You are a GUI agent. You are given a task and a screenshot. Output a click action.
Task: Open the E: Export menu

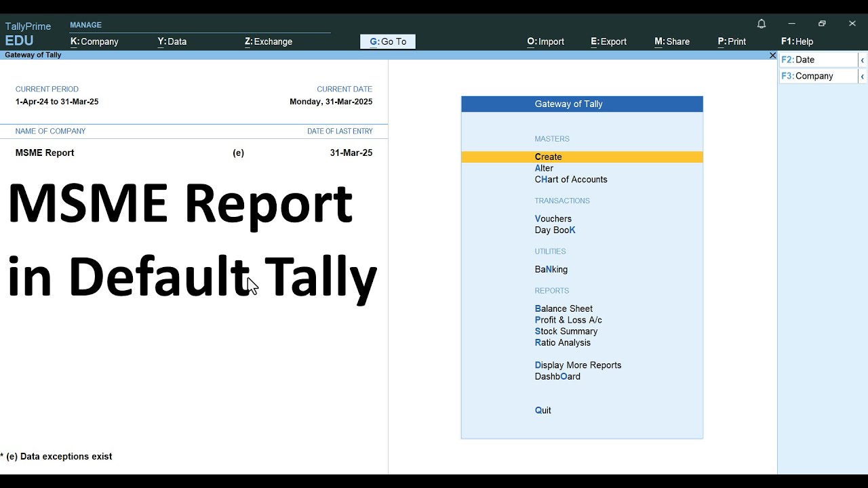point(609,41)
